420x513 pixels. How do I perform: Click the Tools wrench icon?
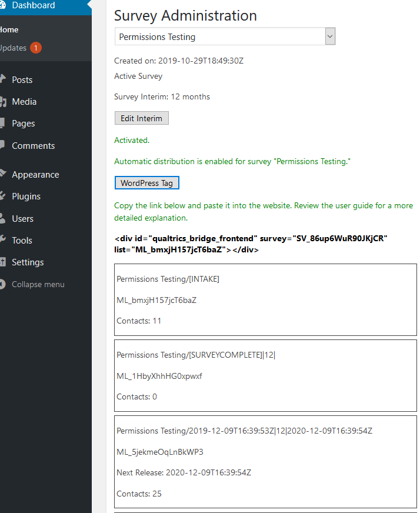(x=2, y=240)
